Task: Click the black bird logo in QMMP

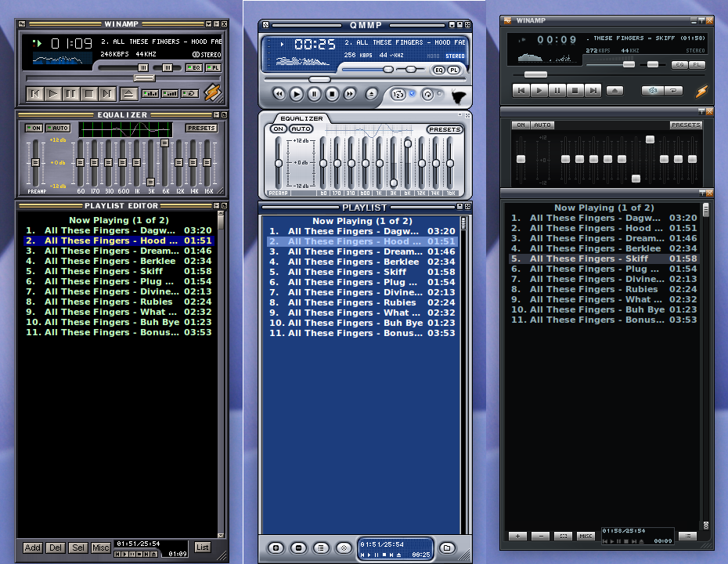Action: coord(459,96)
